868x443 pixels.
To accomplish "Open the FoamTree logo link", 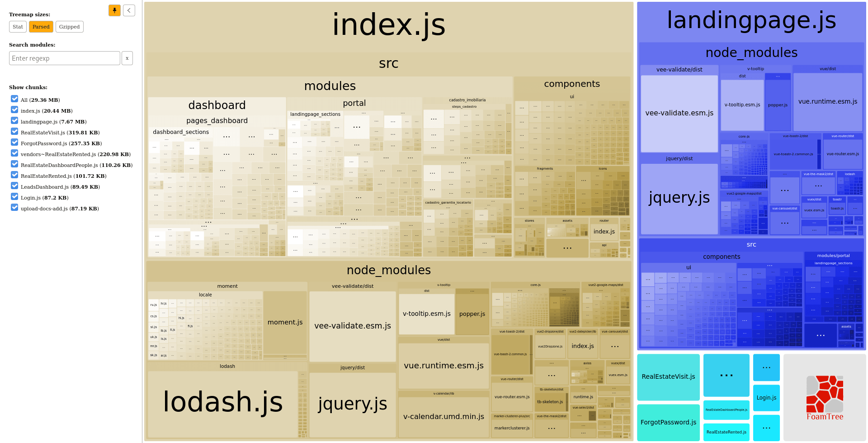I will (825, 397).
